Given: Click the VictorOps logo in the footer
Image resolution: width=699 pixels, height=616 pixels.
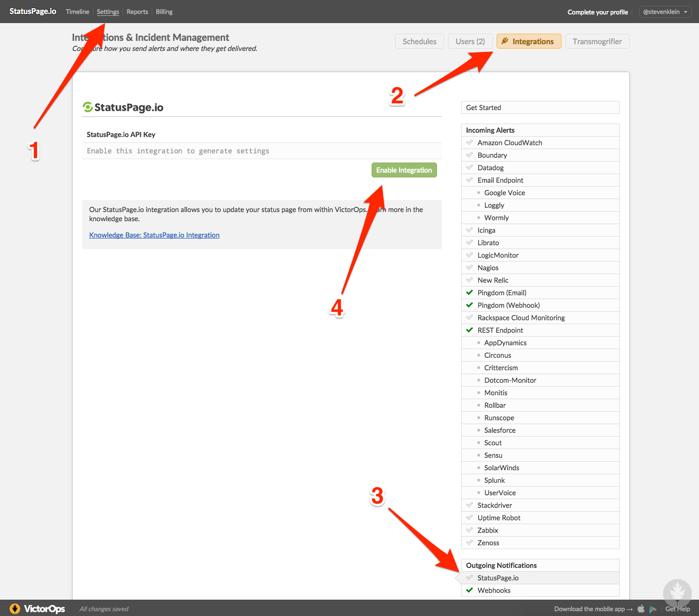Looking at the screenshot, I should pyautogui.click(x=37, y=609).
